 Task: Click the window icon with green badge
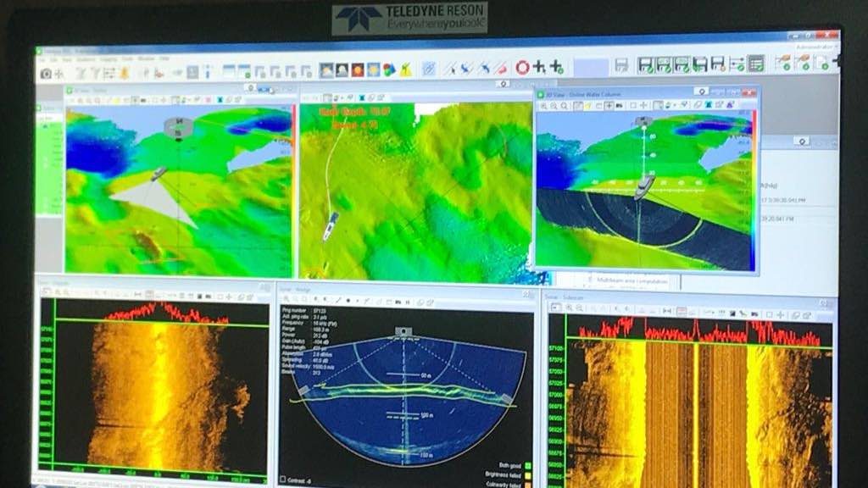244,71
